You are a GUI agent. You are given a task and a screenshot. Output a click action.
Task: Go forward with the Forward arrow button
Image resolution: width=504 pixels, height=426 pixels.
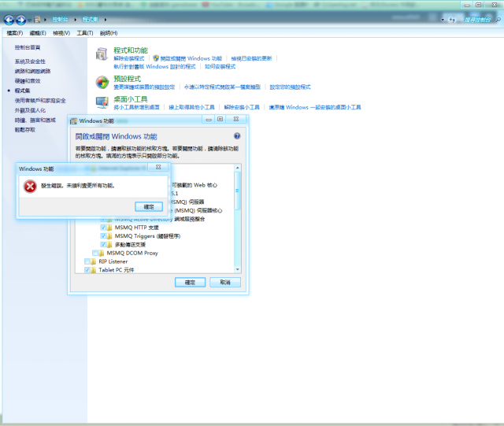(x=21, y=20)
